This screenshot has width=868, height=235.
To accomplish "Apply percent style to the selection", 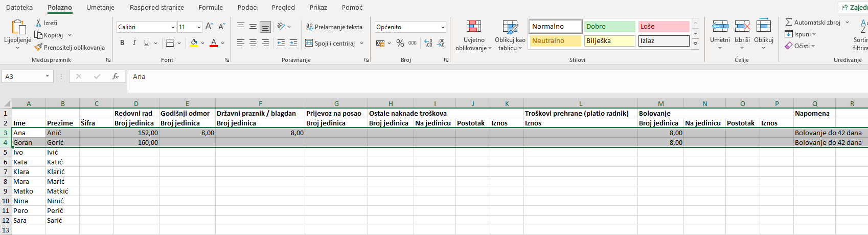I will click(x=400, y=43).
